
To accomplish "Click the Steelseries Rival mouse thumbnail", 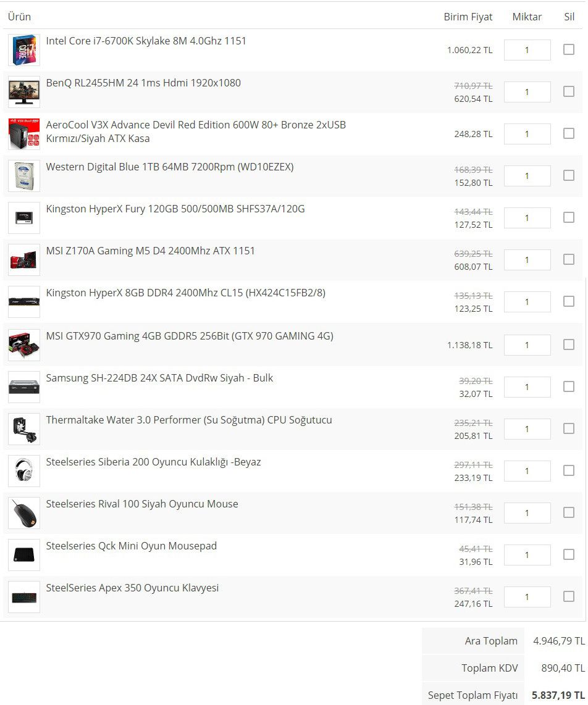I will click(x=24, y=513).
